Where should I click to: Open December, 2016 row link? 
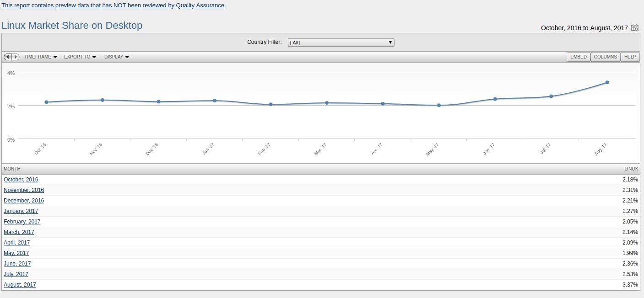point(24,201)
